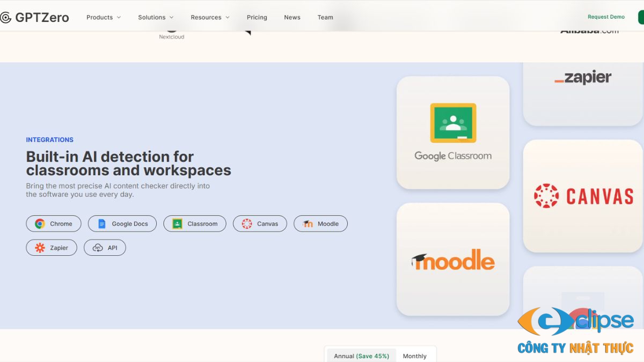The height and width of the screenshot is (362, 644).
Task: Click the Classroom icon in the Classroom chip
Action: point(177,224)
